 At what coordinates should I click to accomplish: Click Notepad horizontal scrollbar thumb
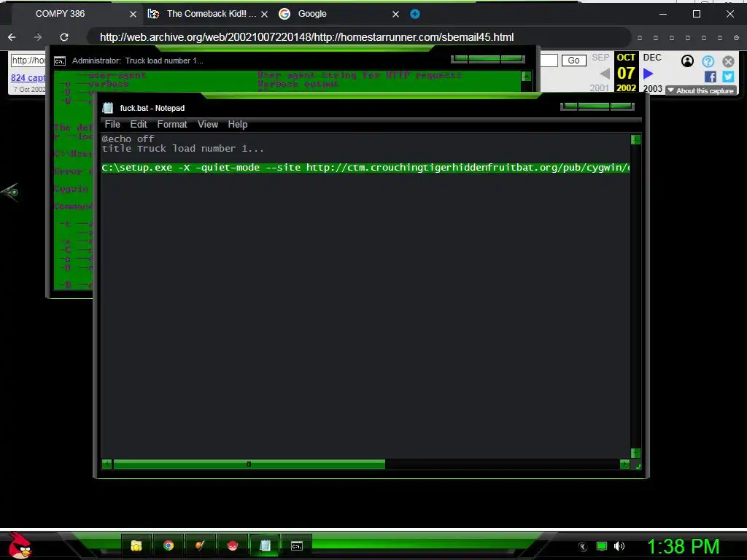pyautogui.click(x=249, y=464)
